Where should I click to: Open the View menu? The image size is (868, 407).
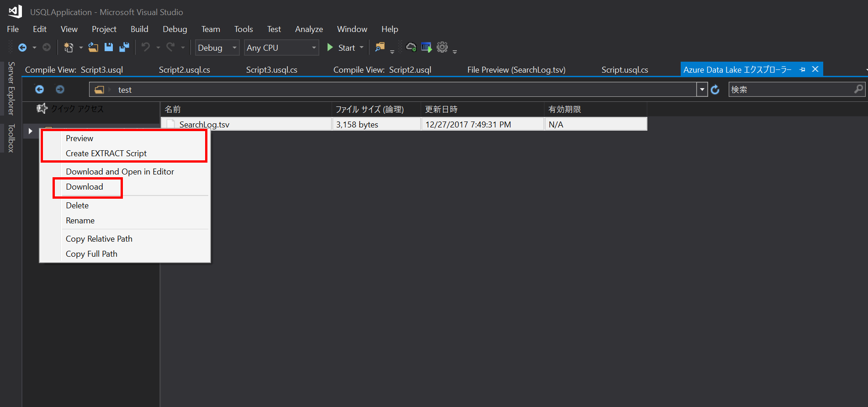69,29
